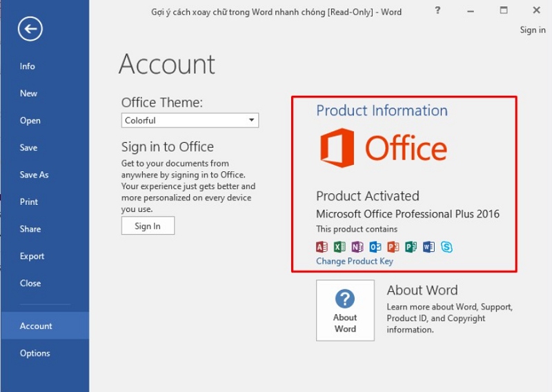Click the Outlook app icon
552x392 pixels.
pyautogui.click(x=375, y=246)
